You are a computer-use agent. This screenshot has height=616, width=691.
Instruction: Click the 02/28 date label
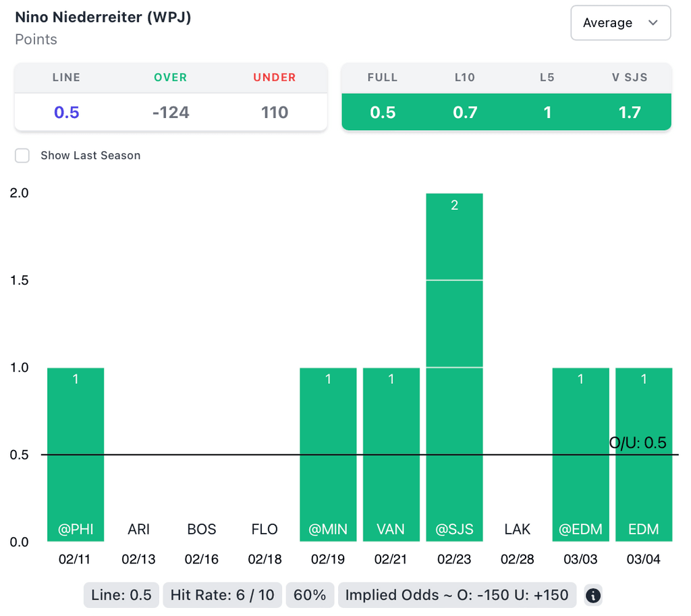[x=518, y=559]
